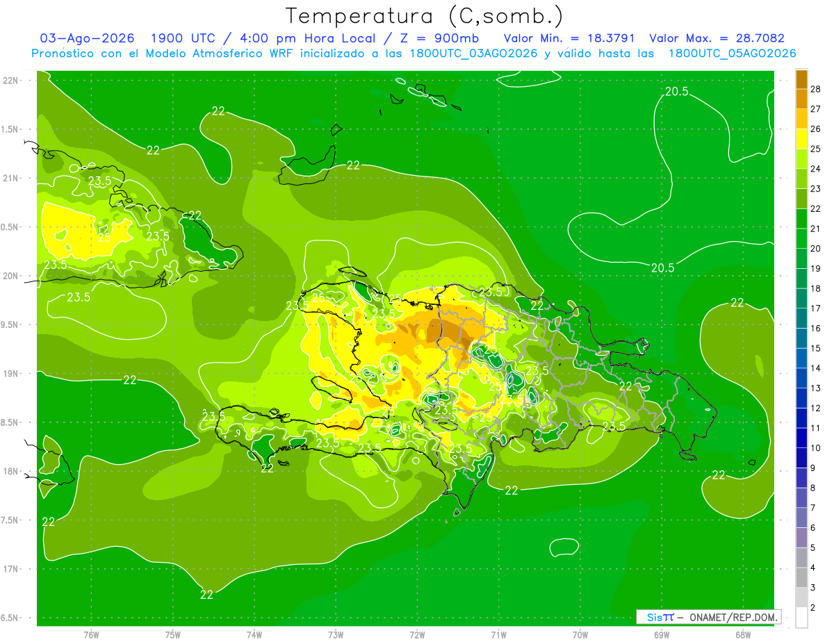Click legend scale number 24
This screenshot has width=834, height=644.
816,169
